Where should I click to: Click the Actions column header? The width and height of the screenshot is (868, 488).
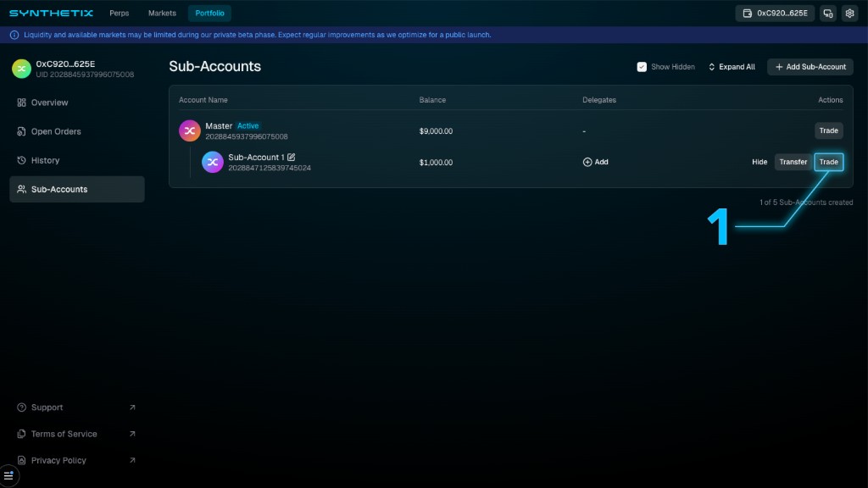(831, 100)
